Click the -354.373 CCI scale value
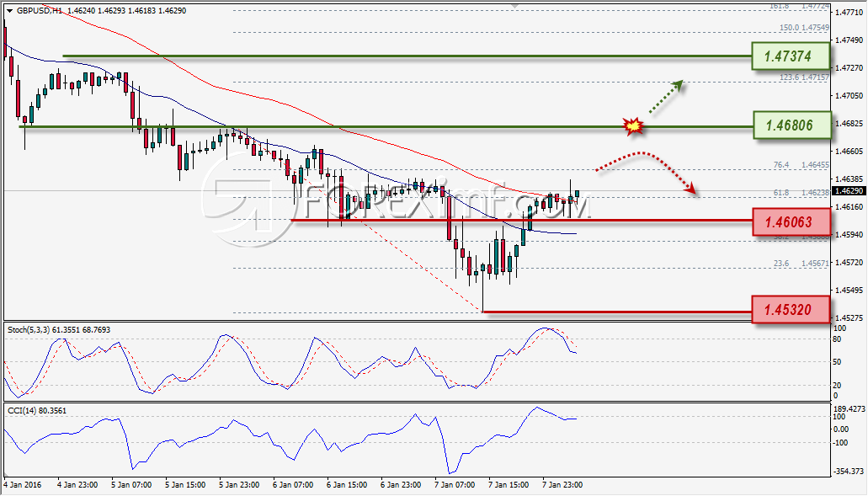The height and width of the screenshot is (496, 868). coord(849,471)
